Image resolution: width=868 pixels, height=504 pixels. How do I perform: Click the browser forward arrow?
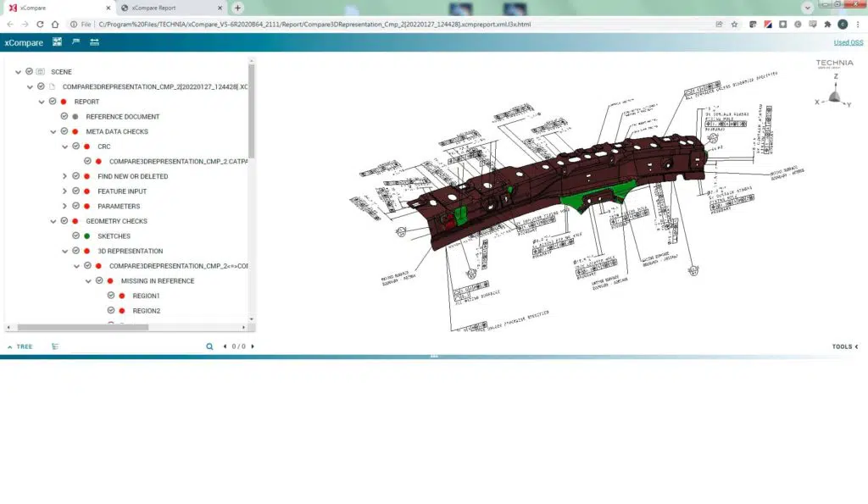25,25
